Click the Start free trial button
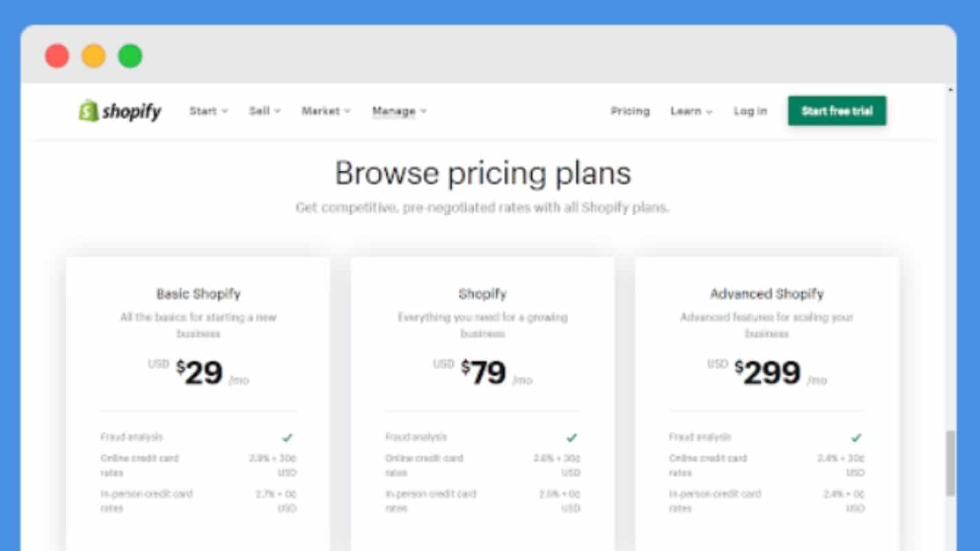 (837, 111)
